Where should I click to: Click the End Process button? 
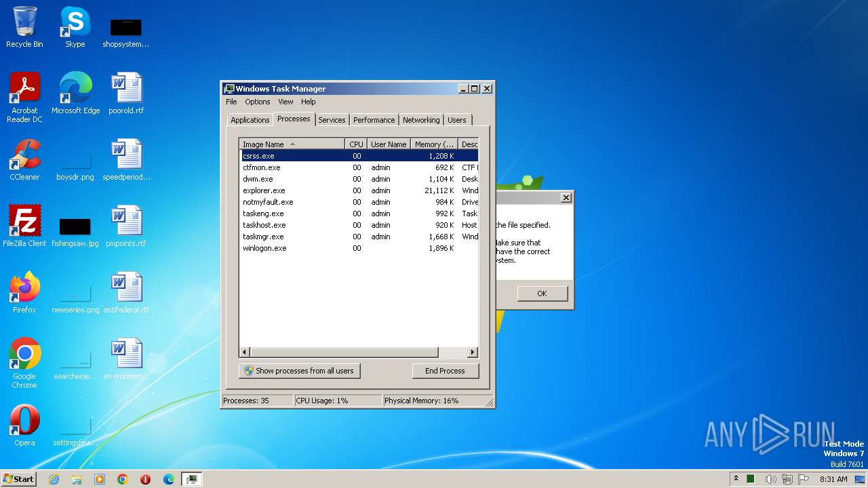click(x=445, y=371)
